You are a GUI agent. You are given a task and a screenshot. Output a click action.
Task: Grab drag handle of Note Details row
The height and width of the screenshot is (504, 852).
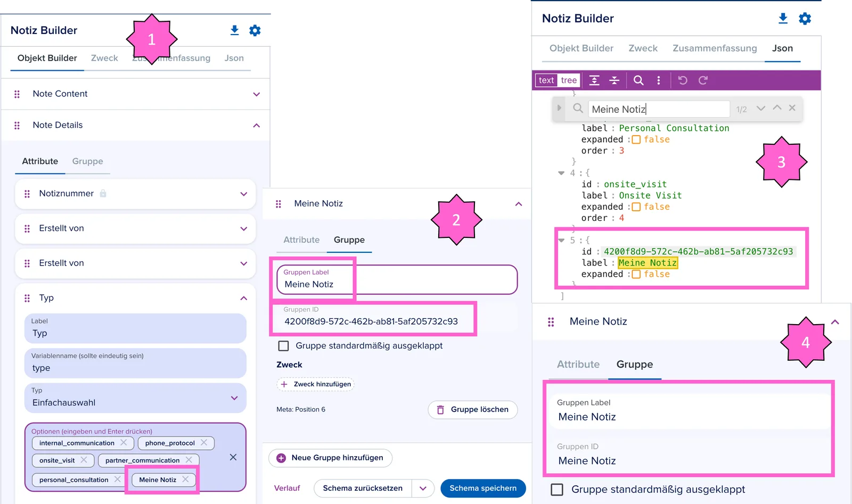click(17, 126)
